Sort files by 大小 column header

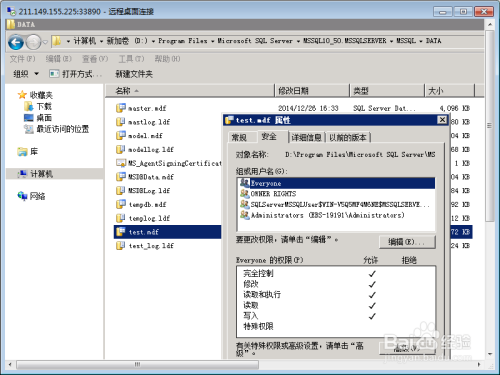pyautogui.click(x=449, y=91)
